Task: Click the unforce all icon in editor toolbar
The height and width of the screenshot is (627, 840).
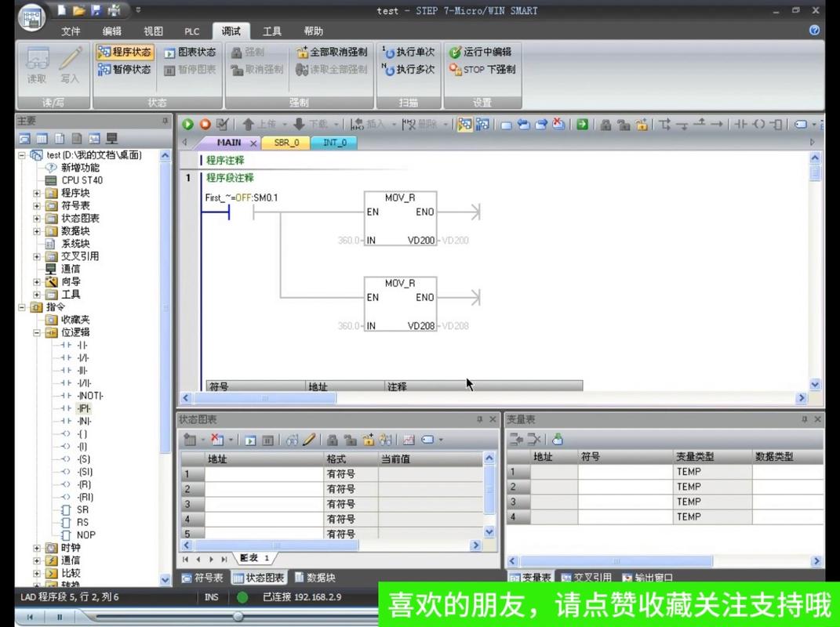Action: coord(642,125)
